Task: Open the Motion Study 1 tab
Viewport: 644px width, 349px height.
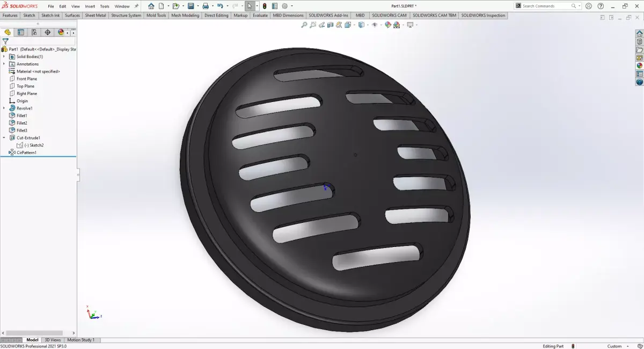Action: pos(82,340)
